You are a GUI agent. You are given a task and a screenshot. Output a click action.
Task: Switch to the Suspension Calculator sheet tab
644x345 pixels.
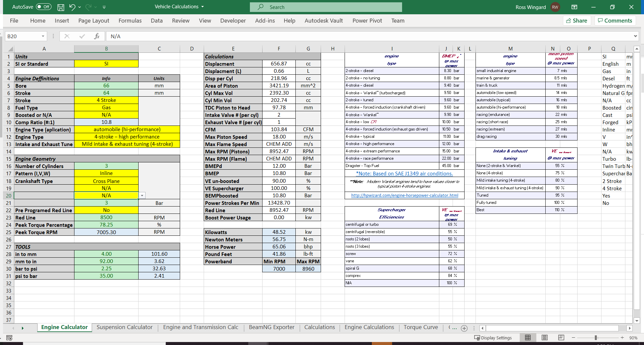click(124, 327)
